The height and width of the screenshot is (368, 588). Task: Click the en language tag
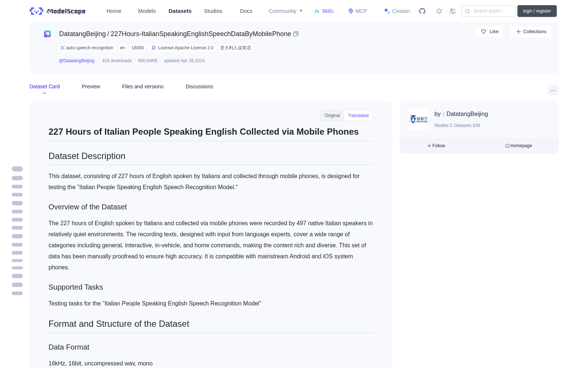tap(122, 48)
